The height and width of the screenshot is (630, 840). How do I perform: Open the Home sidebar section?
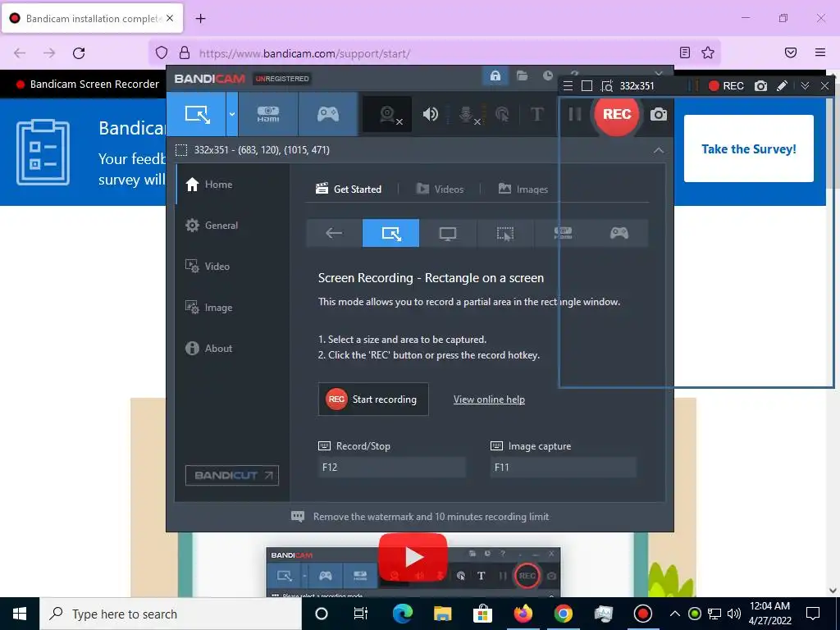pos(233,185)
